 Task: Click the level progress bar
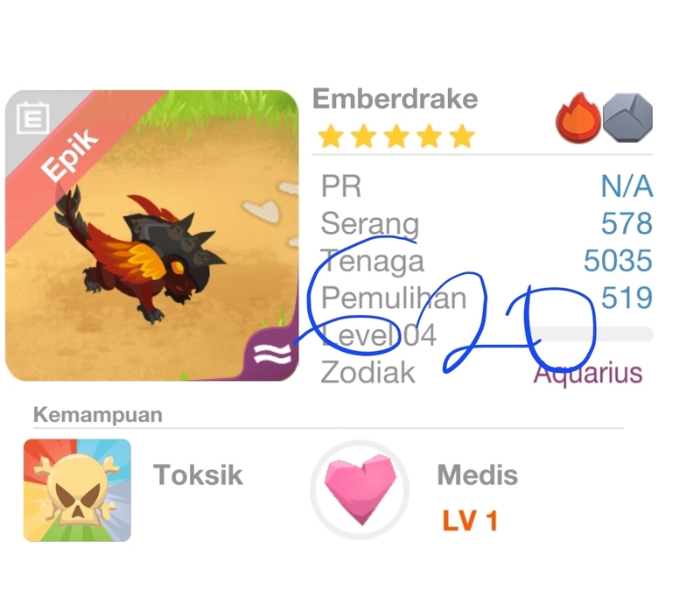pos(590,334)
